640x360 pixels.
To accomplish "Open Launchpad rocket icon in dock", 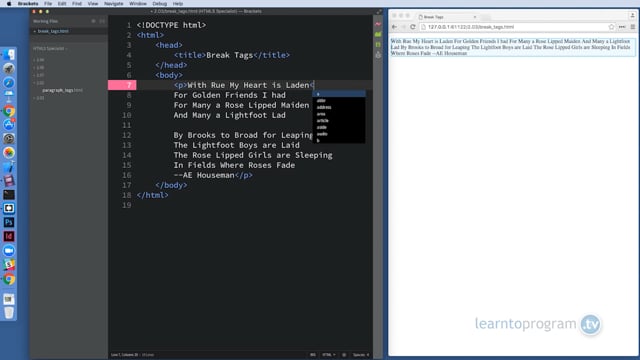I will [9, 69].
